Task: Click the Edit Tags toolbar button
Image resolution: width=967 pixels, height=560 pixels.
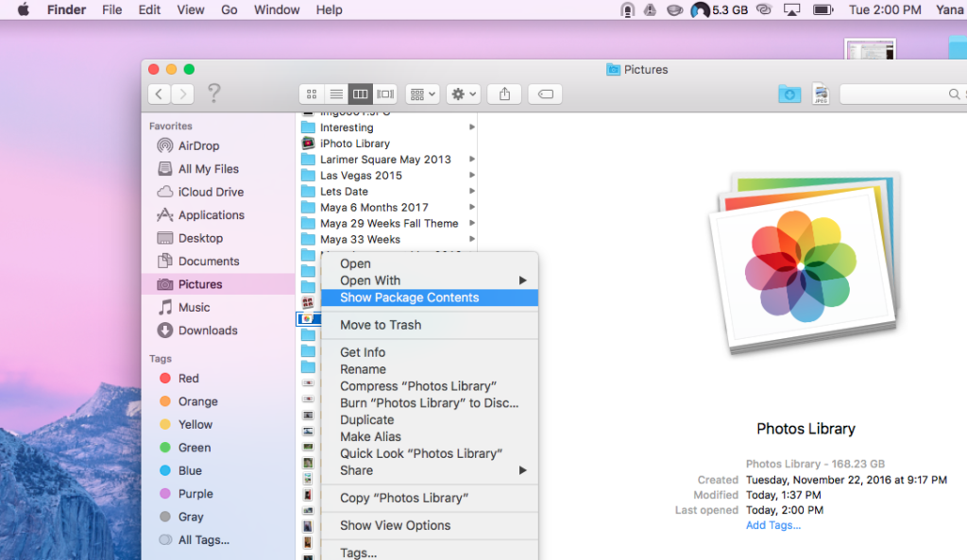Action: point(545,94)
